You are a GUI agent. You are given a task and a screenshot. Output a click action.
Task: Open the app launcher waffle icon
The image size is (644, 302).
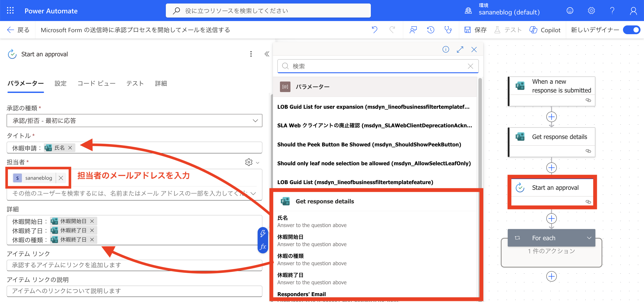click(x=10, y=11)
